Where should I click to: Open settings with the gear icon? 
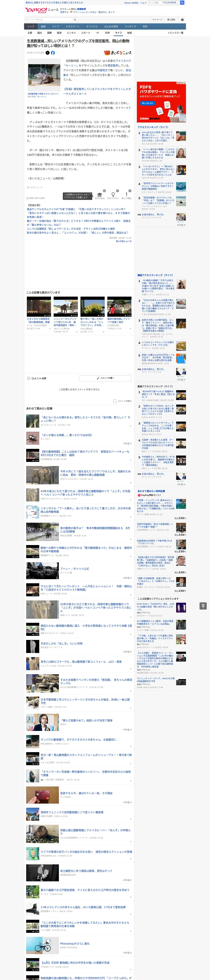click(182, 19)
